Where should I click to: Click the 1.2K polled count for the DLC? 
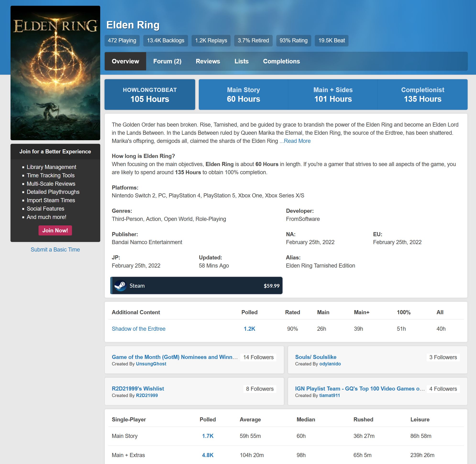point(249,329)
